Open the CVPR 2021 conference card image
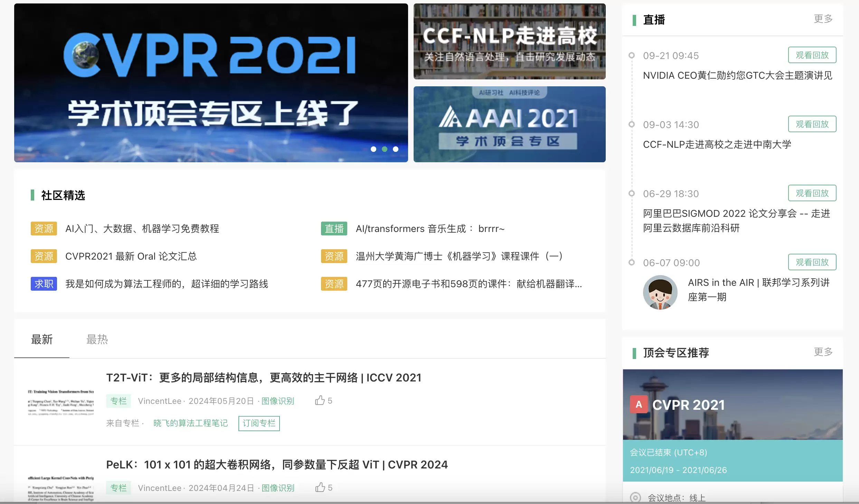This screenshot has width=859, height=504. click(x=733, y=404)
